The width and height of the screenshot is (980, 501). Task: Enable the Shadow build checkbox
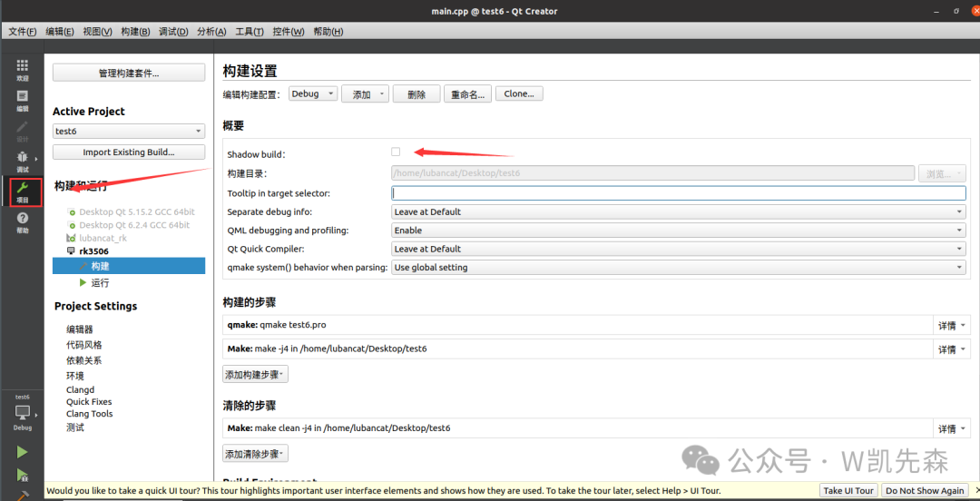tap(396, 152)
